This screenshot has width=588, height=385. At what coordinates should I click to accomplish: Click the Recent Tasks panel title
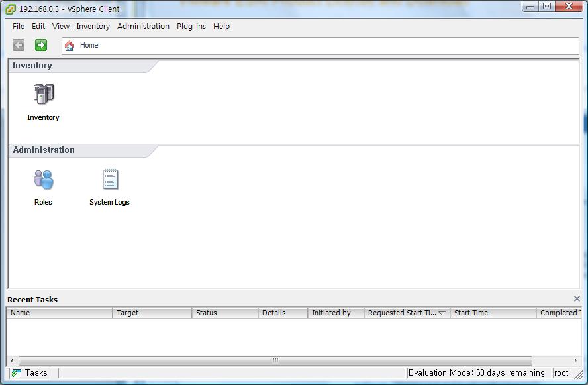pos(32,300)
